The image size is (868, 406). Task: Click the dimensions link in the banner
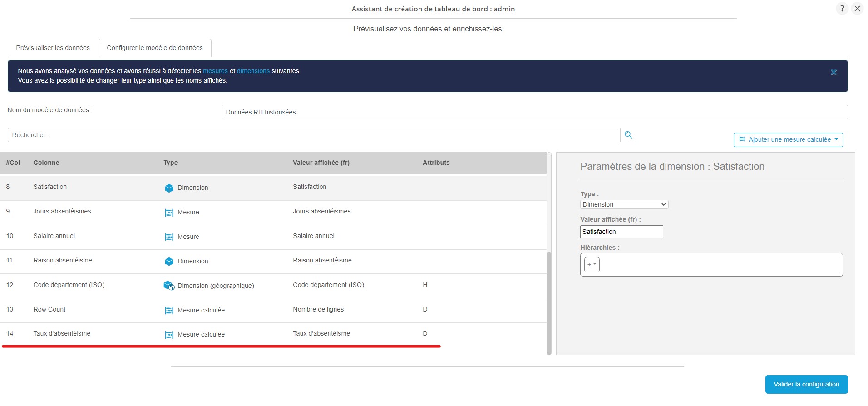point(253,71)
